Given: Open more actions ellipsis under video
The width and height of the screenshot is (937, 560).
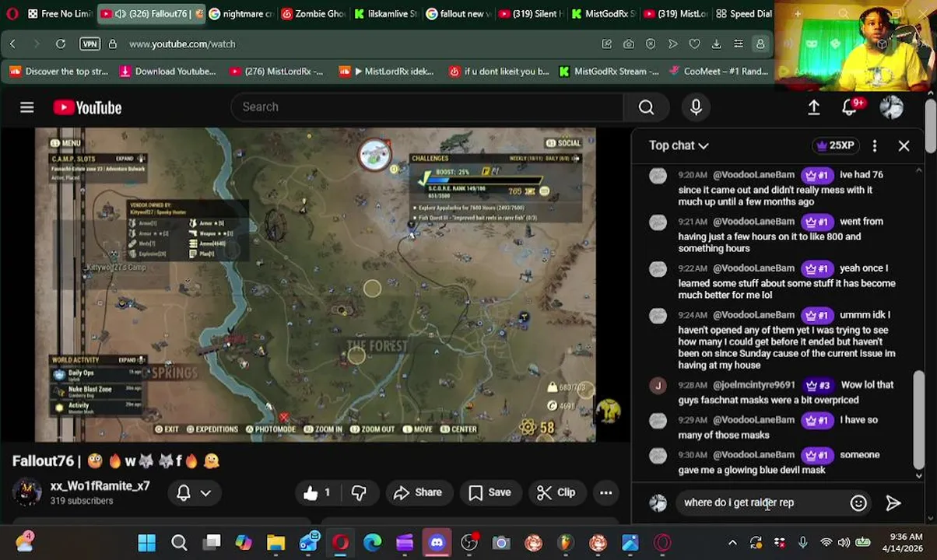Looking at the screenshot, I should pos(605,492).
